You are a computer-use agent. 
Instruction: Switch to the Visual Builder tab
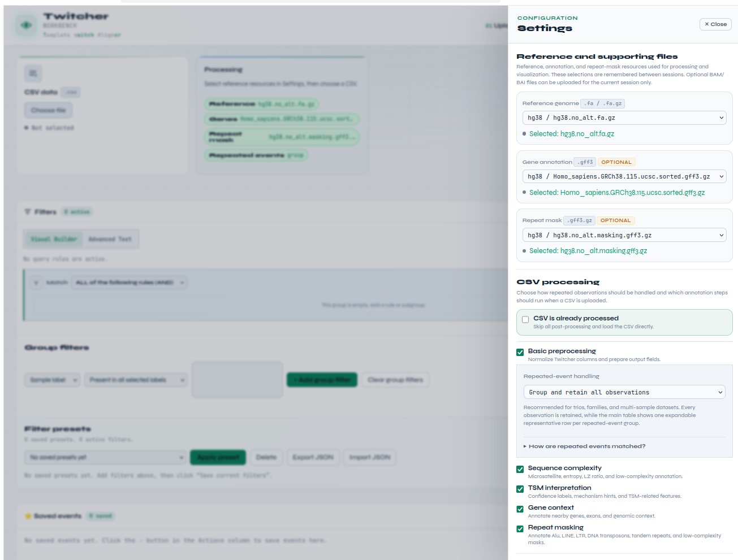click(54, 239)
